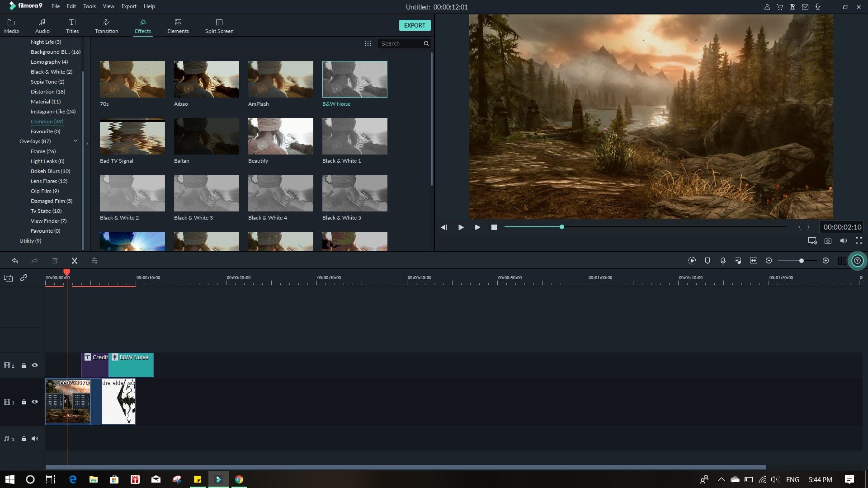Click the undo icon in timeline toolbar
The width and height of the screenshot is (868, 488).
click(15, 260)
